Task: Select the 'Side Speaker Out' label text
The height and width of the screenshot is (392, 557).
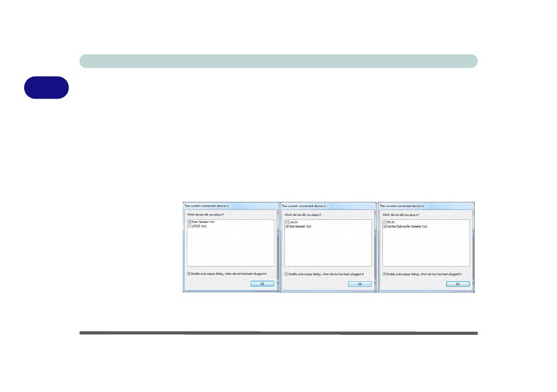Action: (x=300, y=226)
